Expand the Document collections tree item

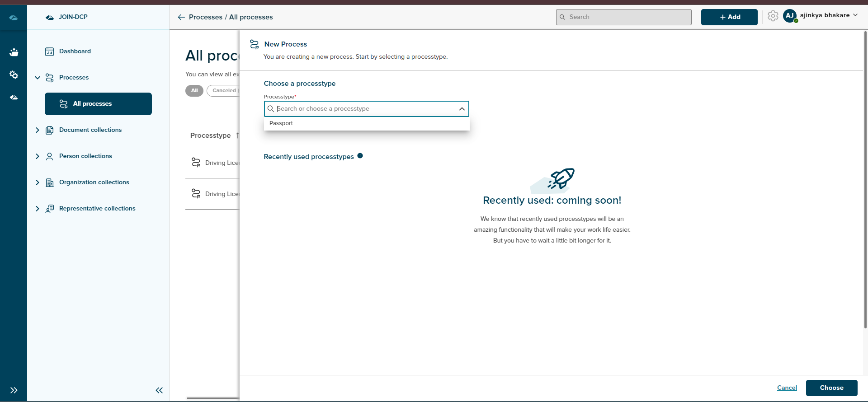click(38, 130)
